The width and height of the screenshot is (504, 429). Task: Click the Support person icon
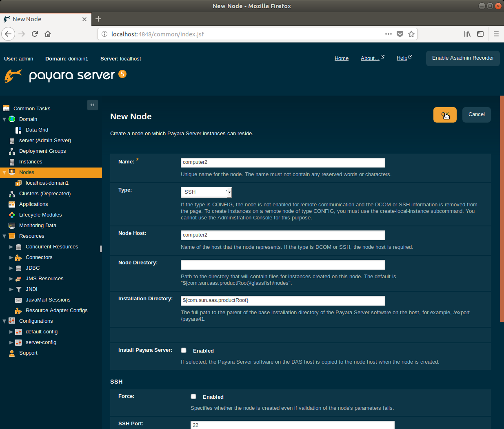[x=12, y=353]
